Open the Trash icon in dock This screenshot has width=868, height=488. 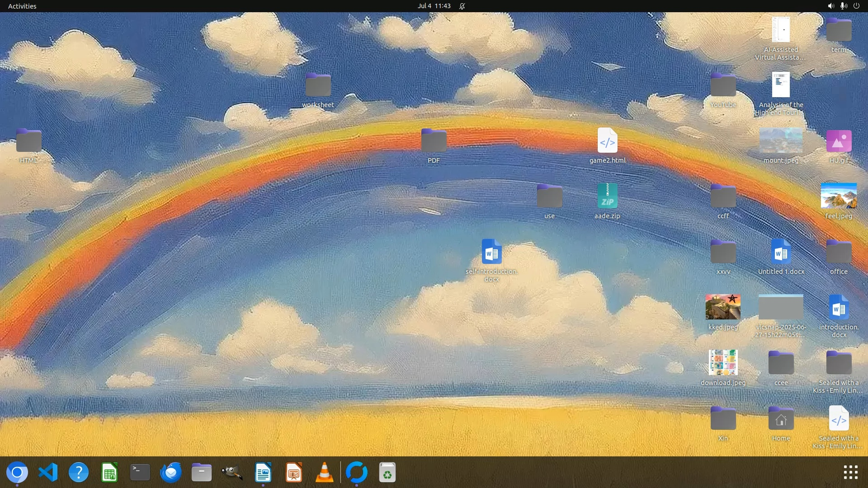coord(387,473)
